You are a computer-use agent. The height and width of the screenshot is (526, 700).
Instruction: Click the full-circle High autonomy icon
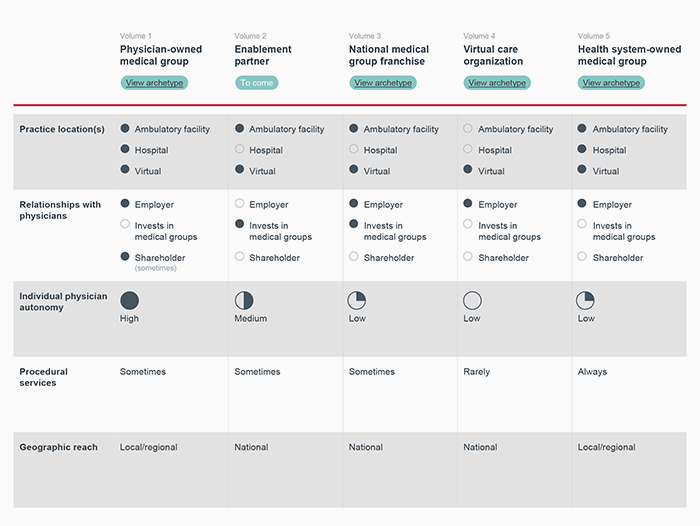click(x=129, y=300)
